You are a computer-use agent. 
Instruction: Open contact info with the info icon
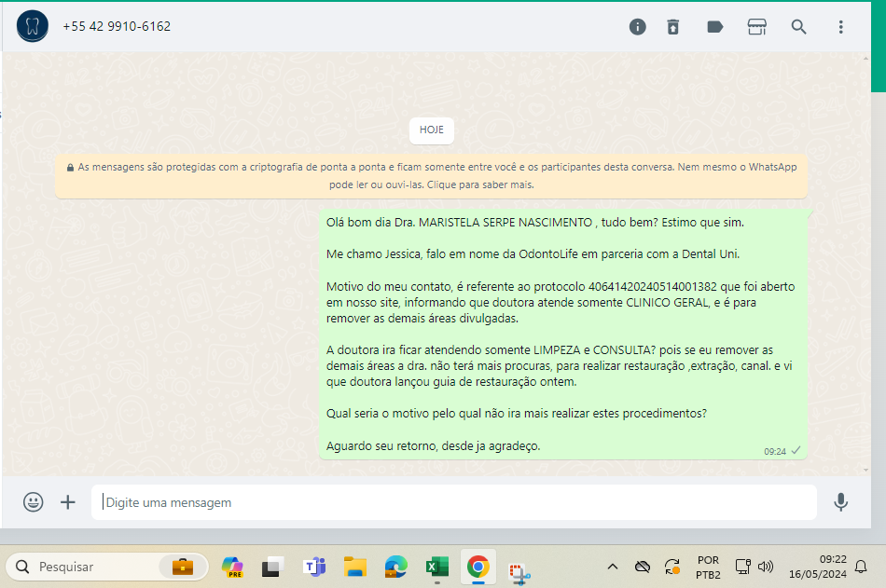(x=637, y=26)
